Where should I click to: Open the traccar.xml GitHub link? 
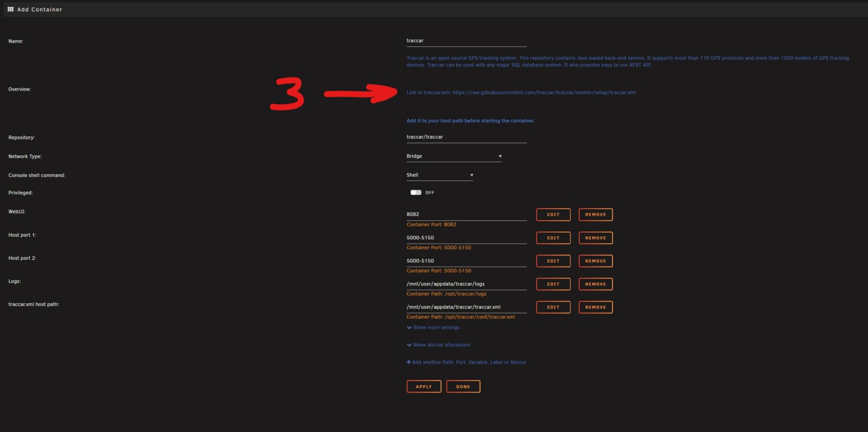(544, 93)
